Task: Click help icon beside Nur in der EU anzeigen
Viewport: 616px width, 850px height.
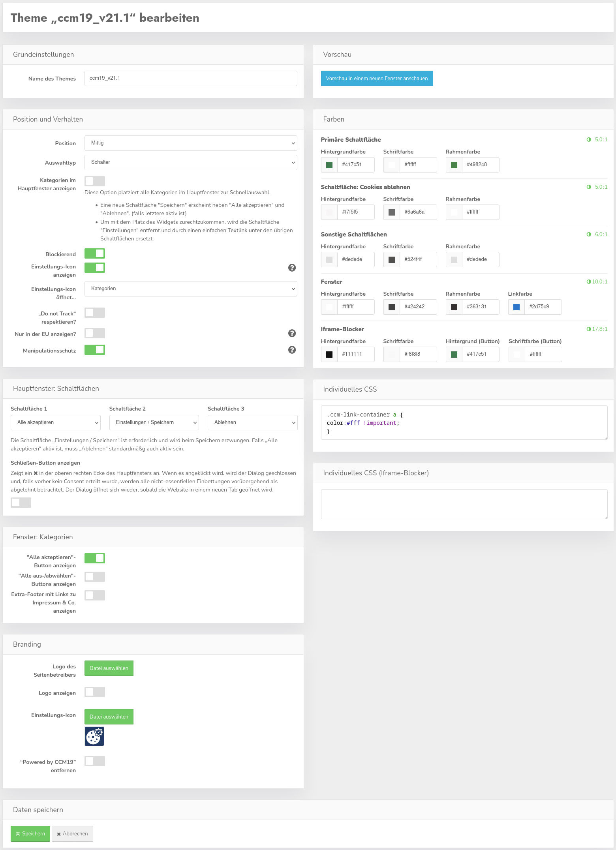Action: pyautogui.click(x=292, y=333)
